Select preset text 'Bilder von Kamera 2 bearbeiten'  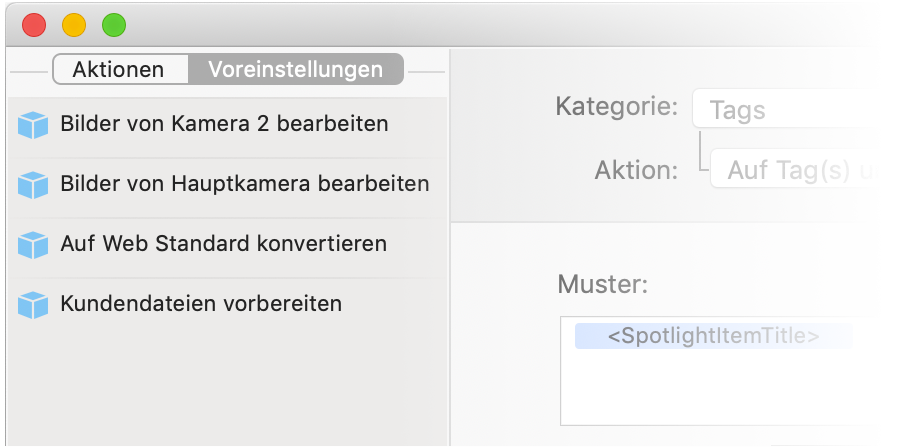pyautogui.click(x=224, y=125)
